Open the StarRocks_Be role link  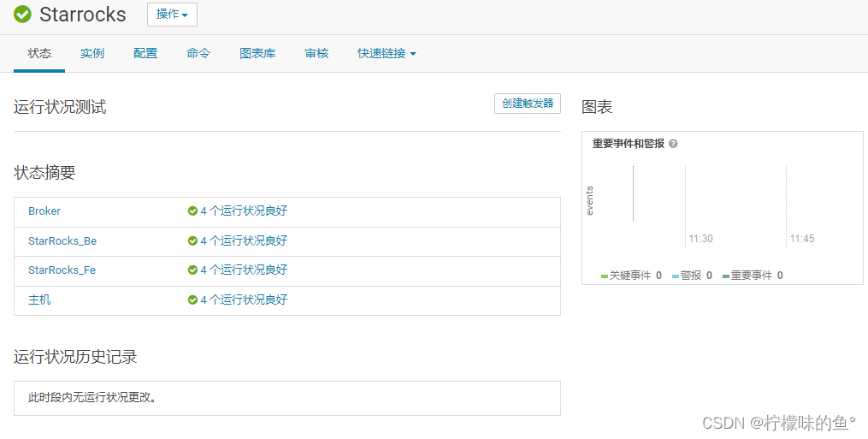(62, 241)
